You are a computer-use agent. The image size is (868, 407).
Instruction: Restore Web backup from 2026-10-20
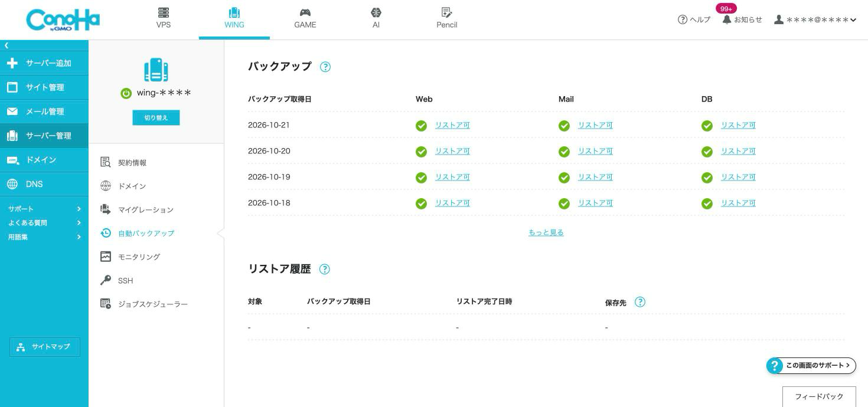(452, 151)
